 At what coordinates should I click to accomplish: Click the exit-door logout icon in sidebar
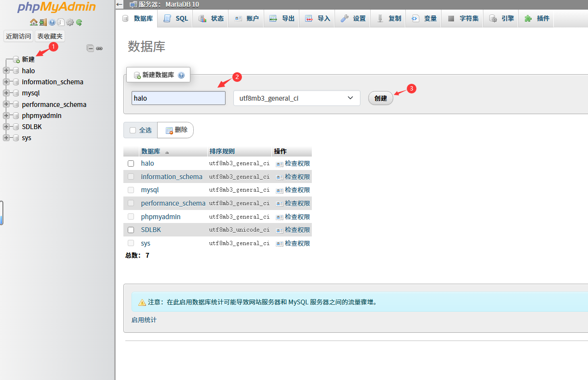click(43, 22)
